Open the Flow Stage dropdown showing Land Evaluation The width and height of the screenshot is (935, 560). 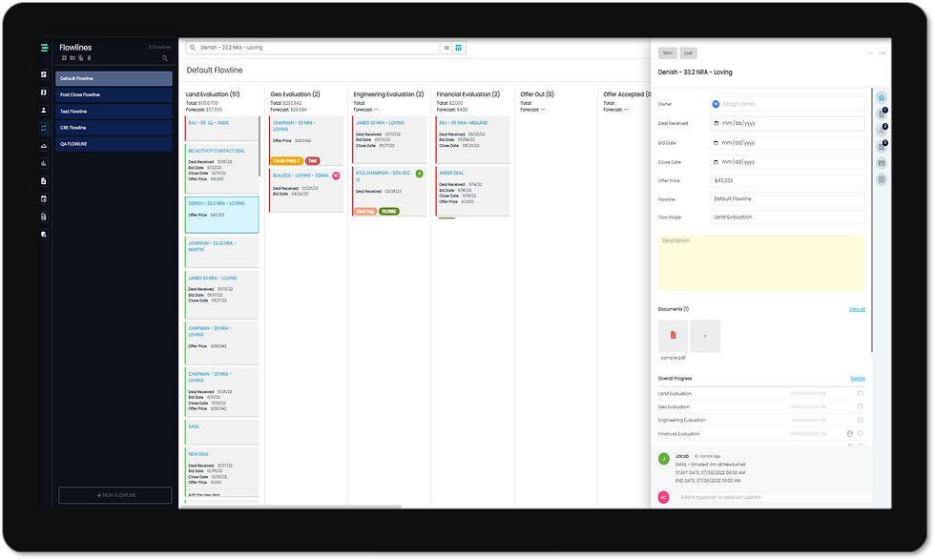click(x=786, y=217)
